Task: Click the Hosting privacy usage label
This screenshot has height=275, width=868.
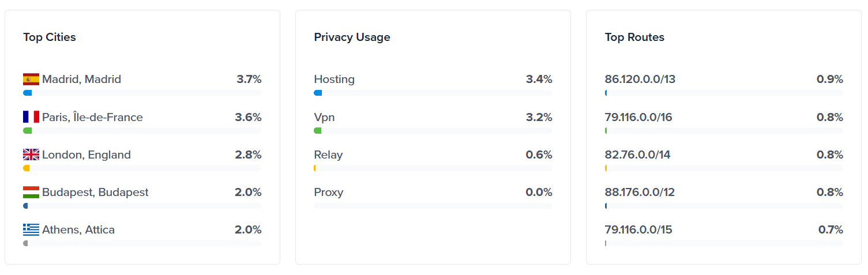Action: (334, 80)
